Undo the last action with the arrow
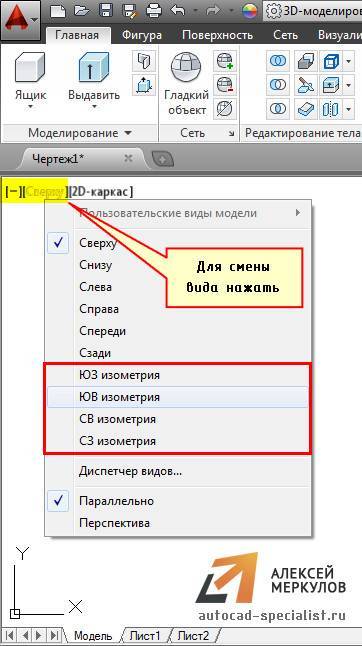 (x=178, y=11)
